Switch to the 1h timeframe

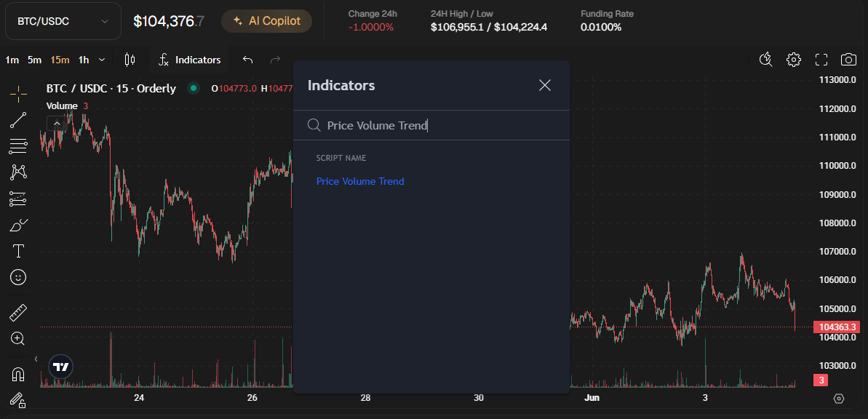point(84,60)
